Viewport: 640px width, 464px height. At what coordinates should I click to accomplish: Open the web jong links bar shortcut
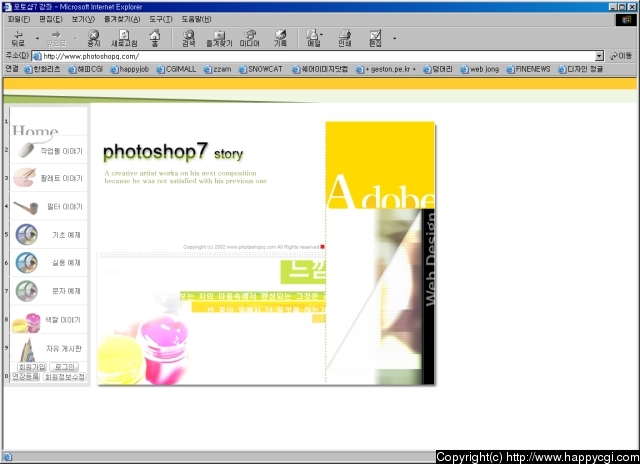(480, 69)
